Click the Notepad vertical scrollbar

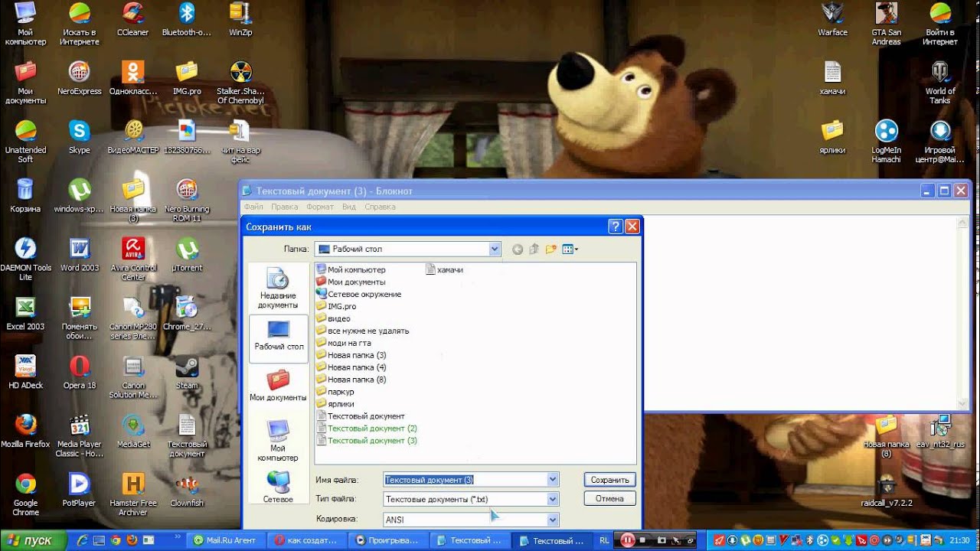pos(963,312)
